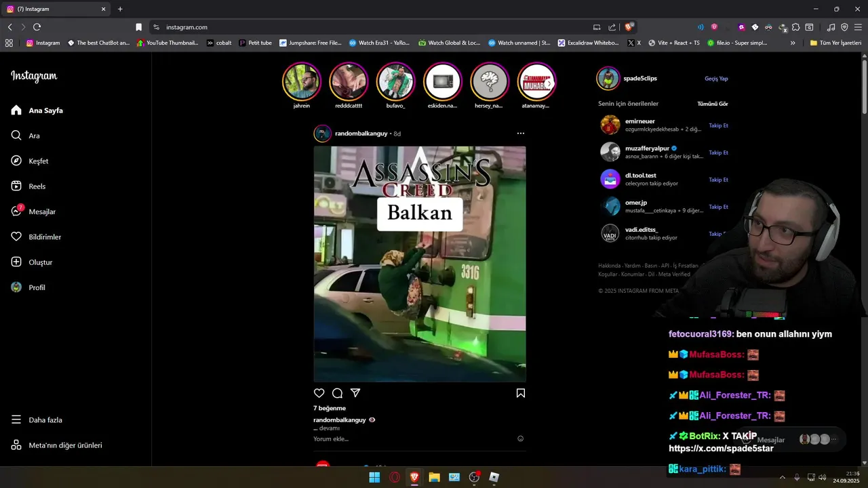Screen dimensions: 868x488
Task: Click the Brave Shields lion icon
Action: click(x=629, y=27)
